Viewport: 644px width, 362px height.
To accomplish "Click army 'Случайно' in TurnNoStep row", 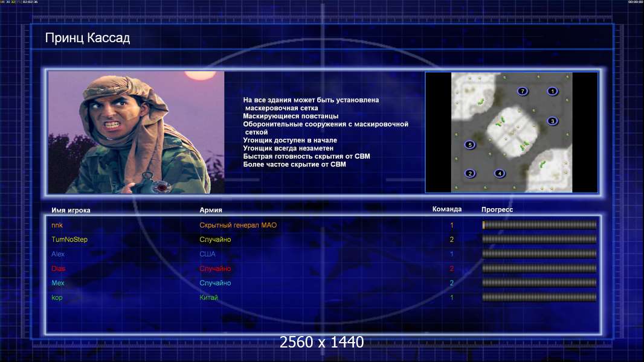I will point(215,240).
